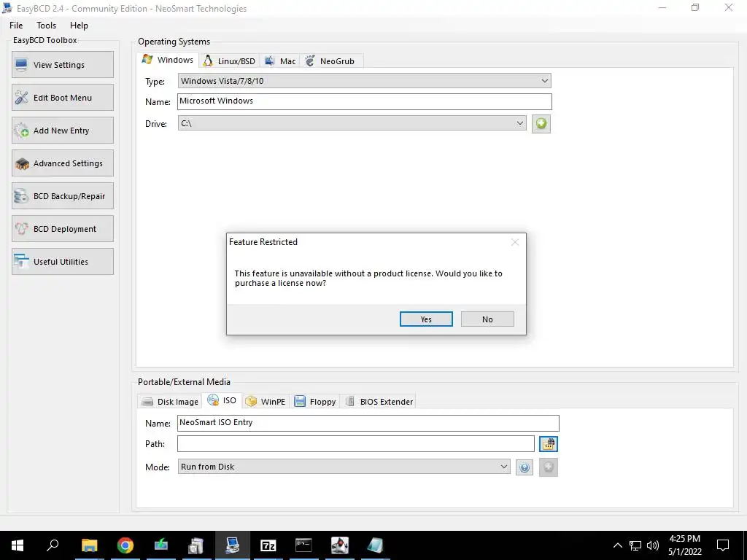This screenshot has width=747, height=560.
Task: Expand the Drive dropdown showing C:\
Action: point(352,122)
